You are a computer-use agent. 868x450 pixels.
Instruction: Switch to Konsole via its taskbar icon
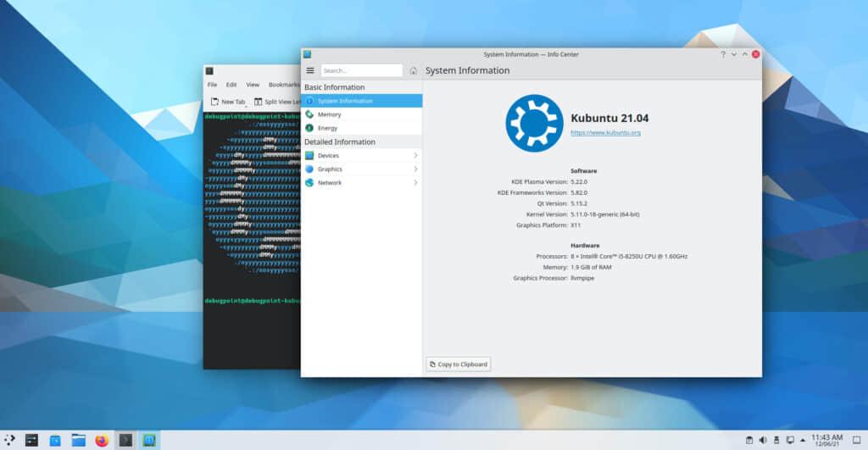[125, 440]
